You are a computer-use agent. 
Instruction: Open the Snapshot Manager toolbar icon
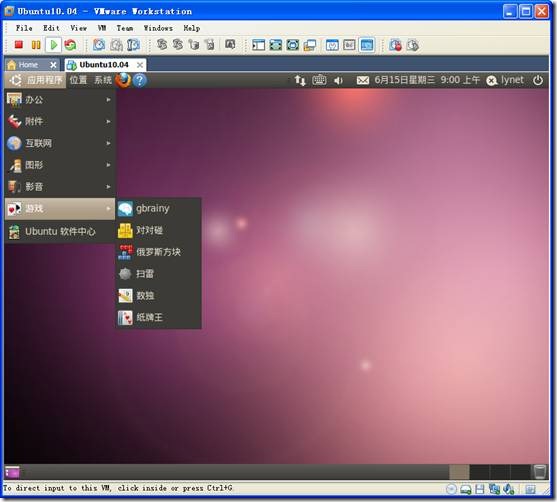tap(134, 45)
